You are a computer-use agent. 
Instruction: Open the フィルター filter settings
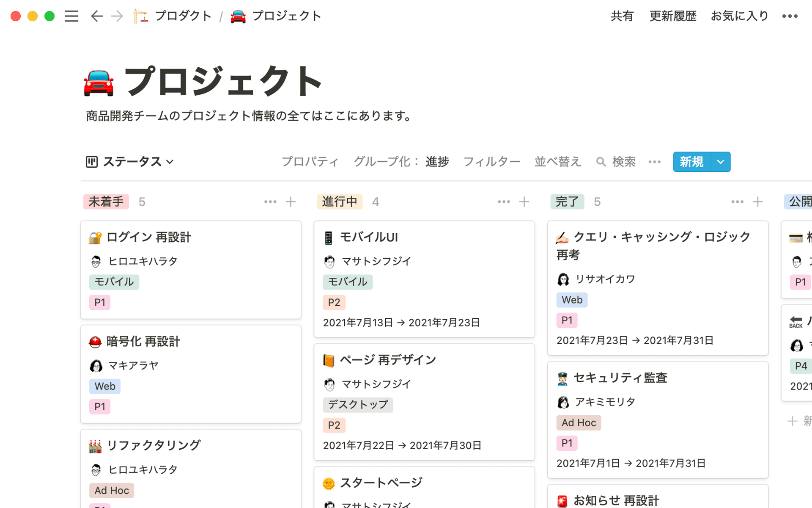pos(492,162)
